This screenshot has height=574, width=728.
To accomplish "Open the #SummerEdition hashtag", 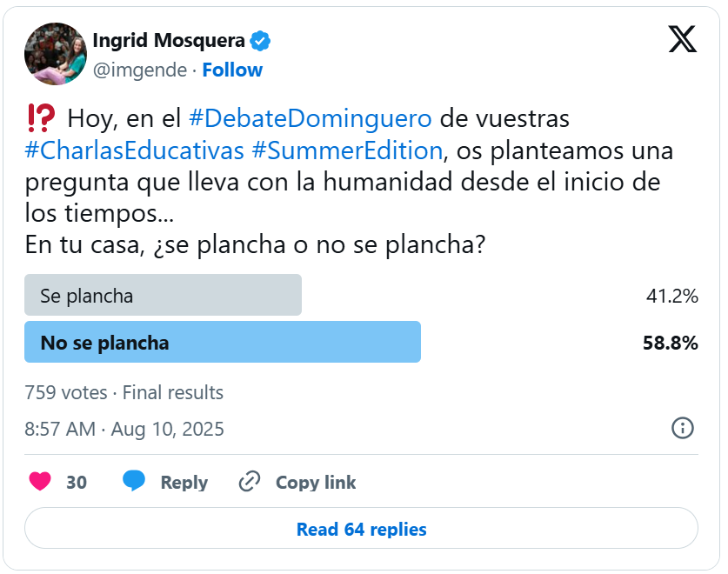I will pyautogui.click(x=347, y=150).
